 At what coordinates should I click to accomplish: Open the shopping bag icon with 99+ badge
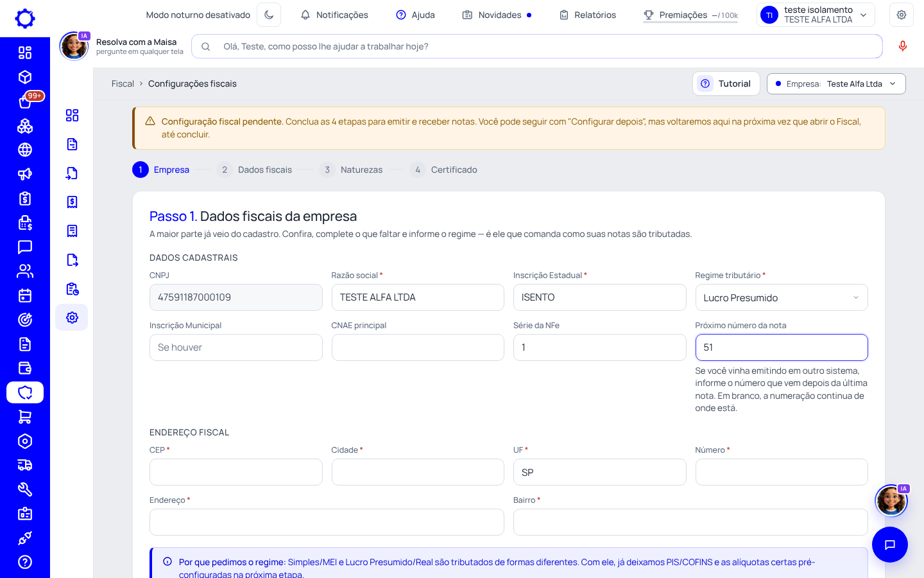25,101
